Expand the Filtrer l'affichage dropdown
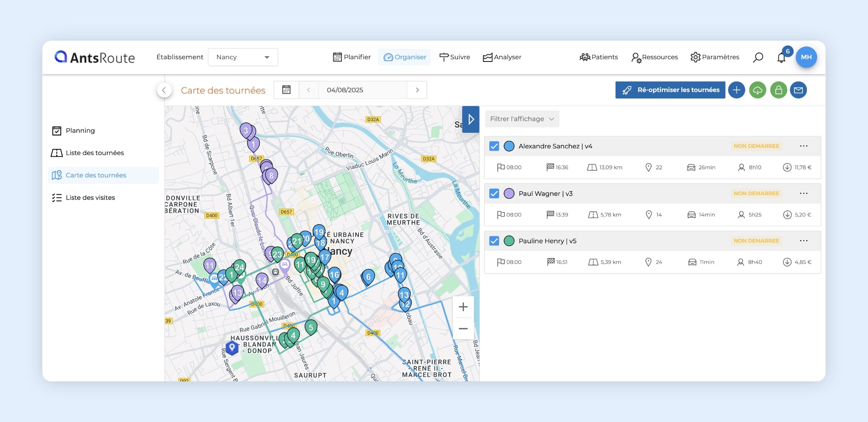Screen dimensions: 868x422 click(522, 119)
